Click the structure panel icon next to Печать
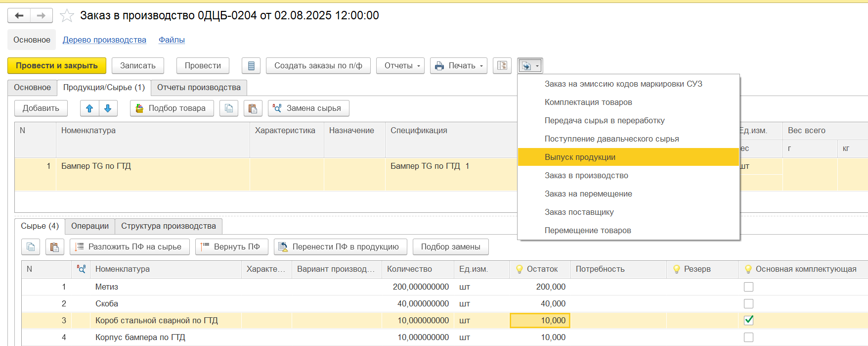This screenshot has height=346, width=868. pyautogui.click(x=502, y=66)
